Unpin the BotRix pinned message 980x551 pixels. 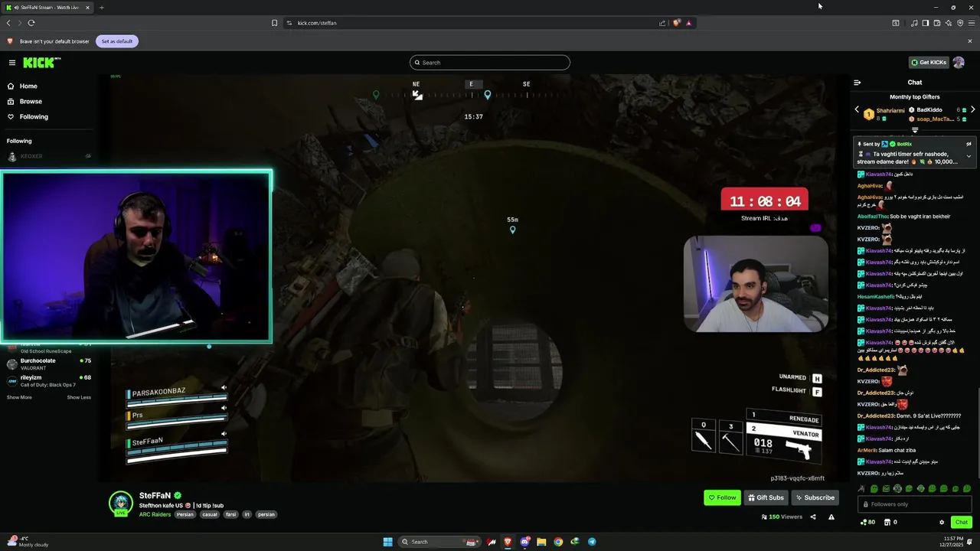coord(969,144)
